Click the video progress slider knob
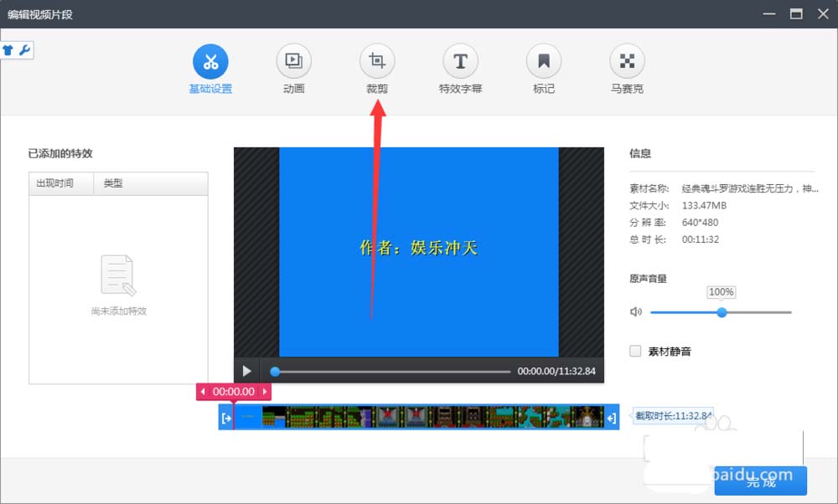 (x=275, y=372)
